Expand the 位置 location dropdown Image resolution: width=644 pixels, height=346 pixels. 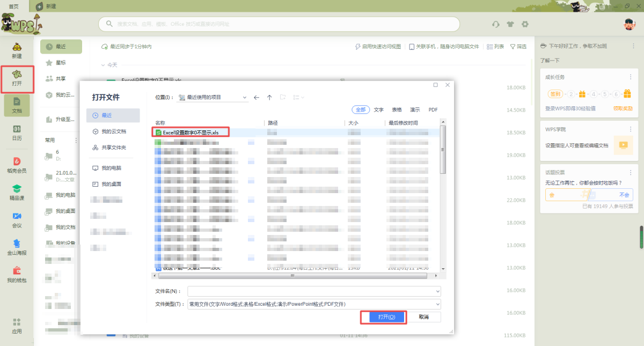click(245, 98)
